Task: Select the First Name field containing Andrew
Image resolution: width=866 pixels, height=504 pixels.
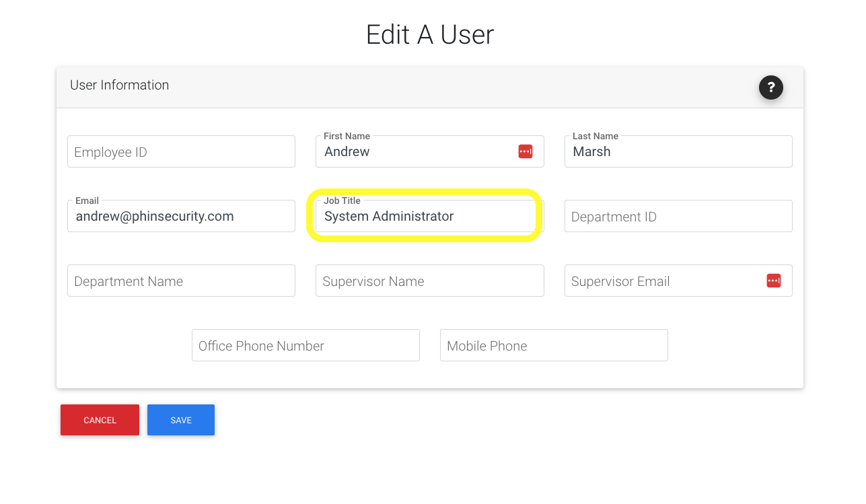Action: [x=429, y=151]
